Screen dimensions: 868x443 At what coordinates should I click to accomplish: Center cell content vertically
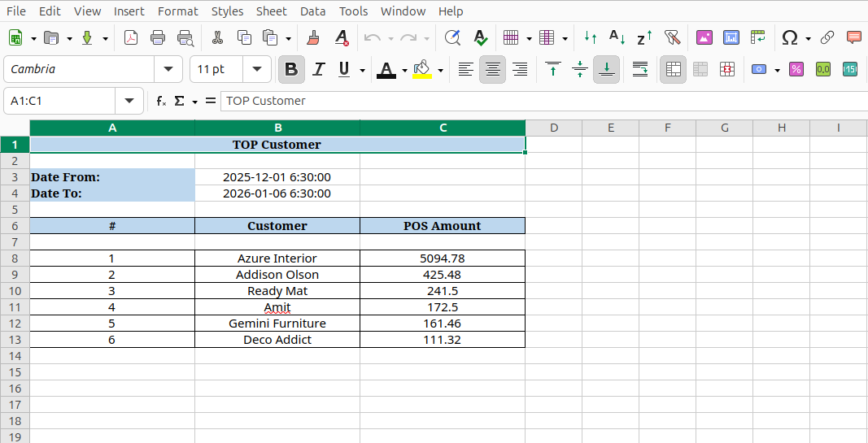pos(580,69)
